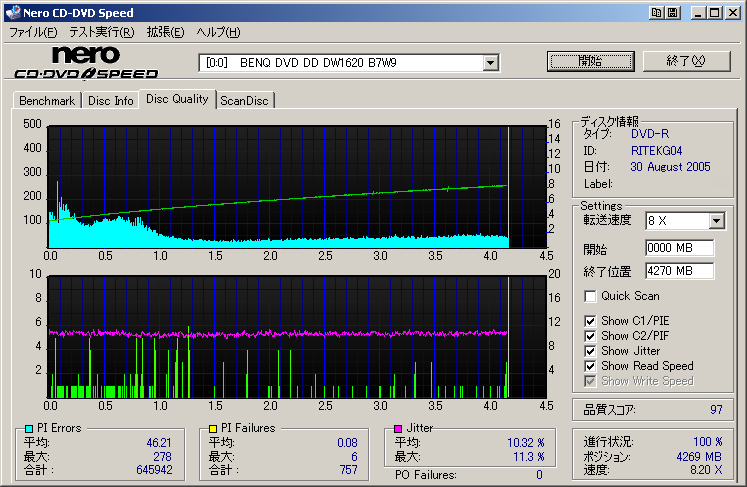Click the RITEKG04 disc ID text
Viewport: 747px width, 487px height.
[x=656, y=151]
